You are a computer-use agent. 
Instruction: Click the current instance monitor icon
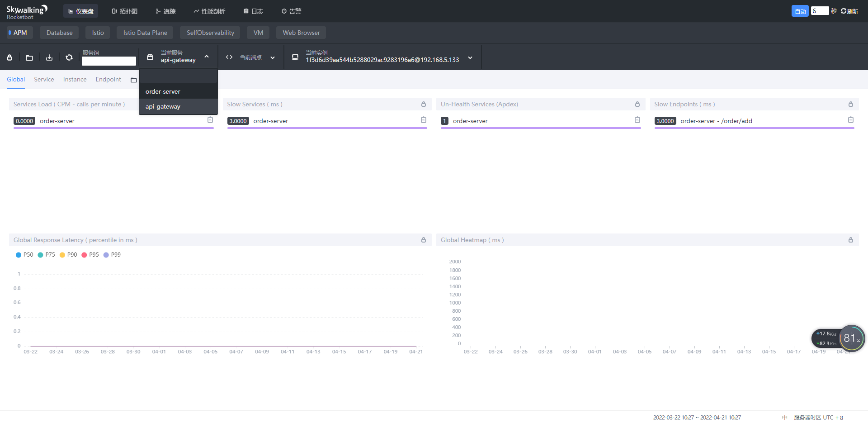pyautogui.click(x=295, y=57)
